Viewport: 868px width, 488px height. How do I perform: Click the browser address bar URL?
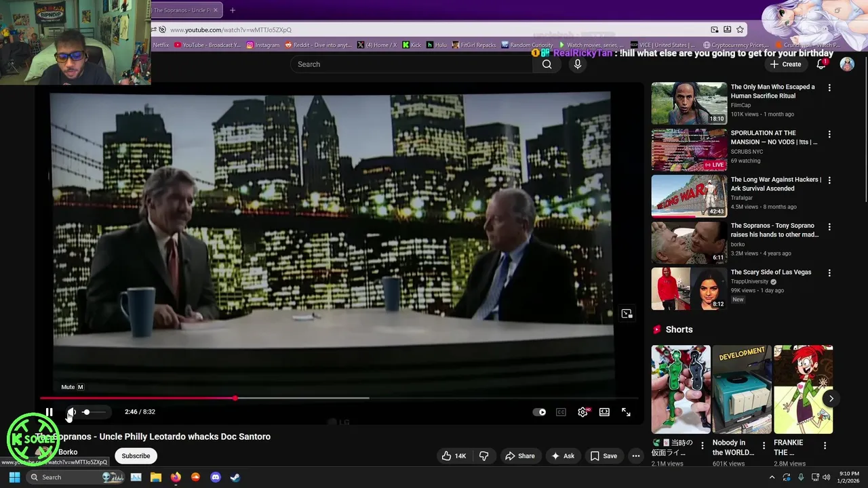(231, 30)
